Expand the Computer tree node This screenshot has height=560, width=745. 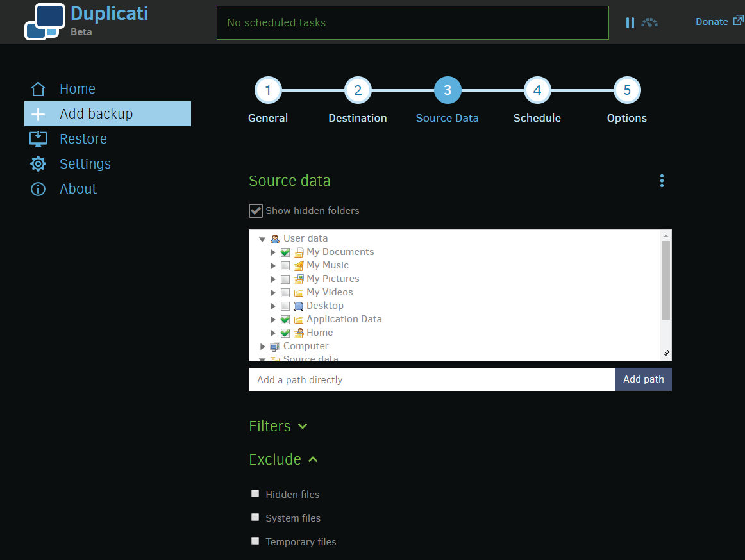262,346
